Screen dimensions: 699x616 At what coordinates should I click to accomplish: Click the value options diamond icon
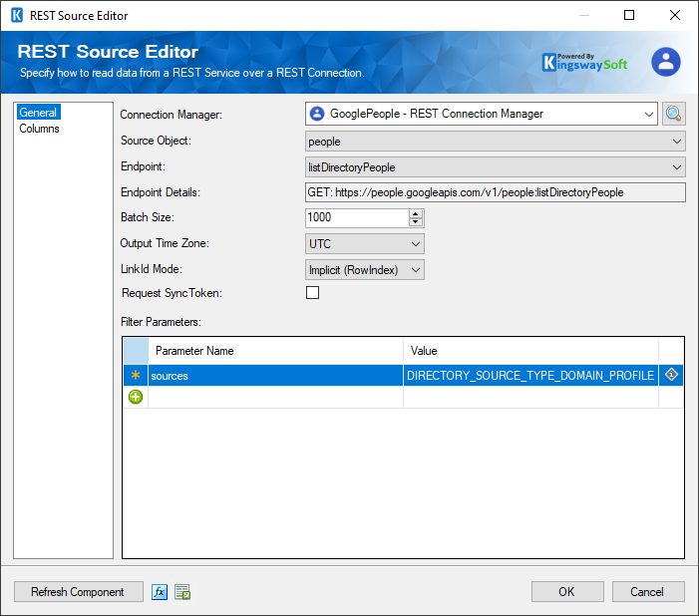(x=671, y=375)
